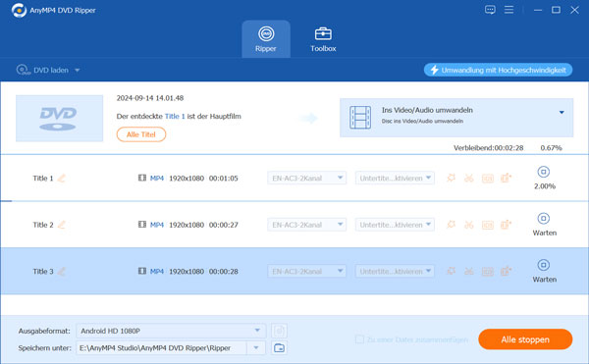Click the AnyMP4 DVD Ripper logo icon
The image size is (589, 364).
pyautogui.click(x=19, y=10)
